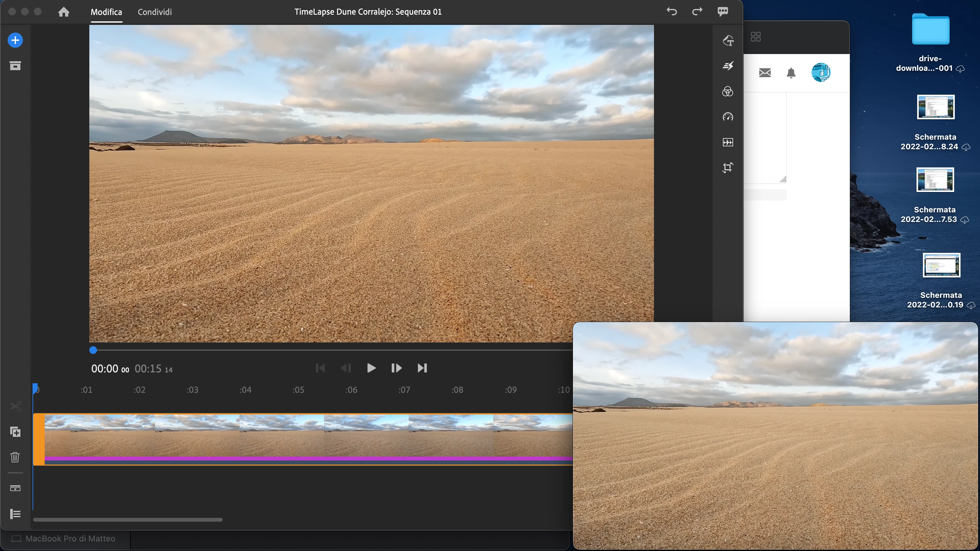Open the Titles tool in right sidebar
The width and height of the screenshot is (980, 551).
727,40
